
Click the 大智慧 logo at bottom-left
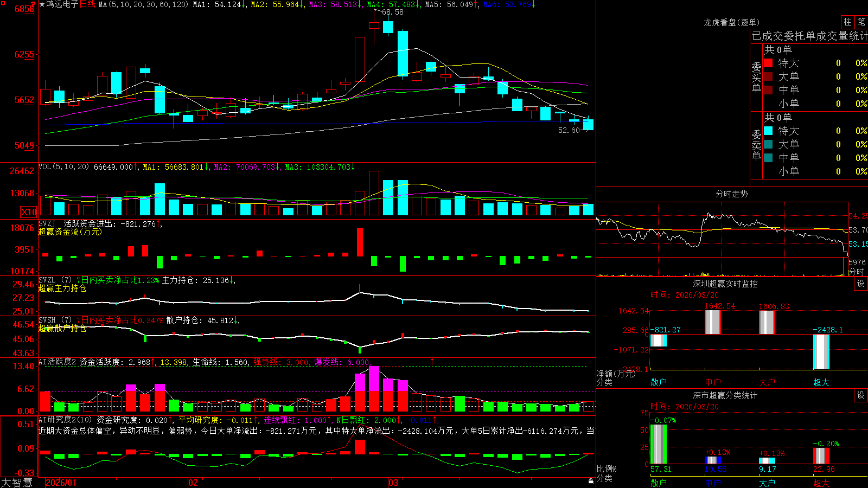pos(16,483)
